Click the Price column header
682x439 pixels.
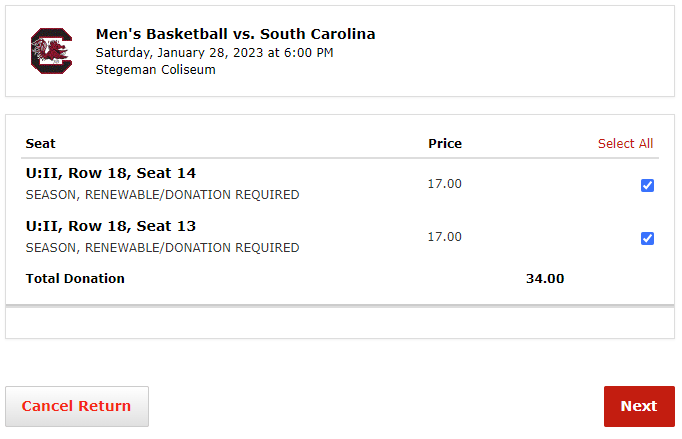445,143
